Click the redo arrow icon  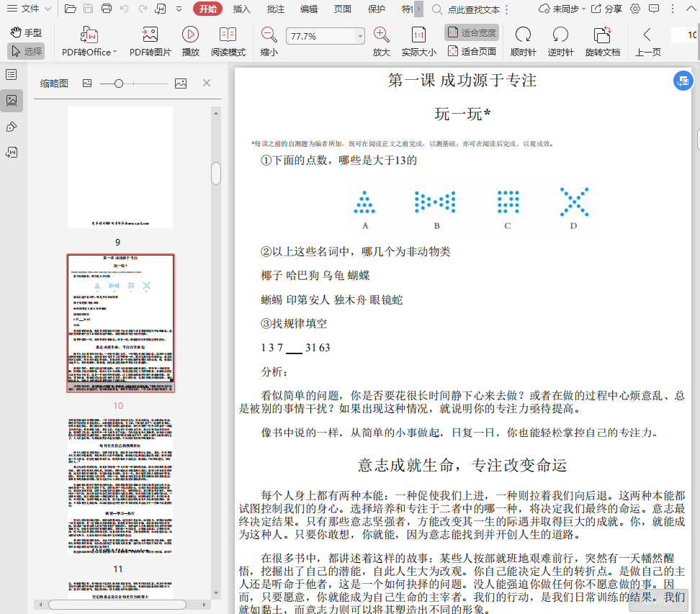(x=143, y=9)
